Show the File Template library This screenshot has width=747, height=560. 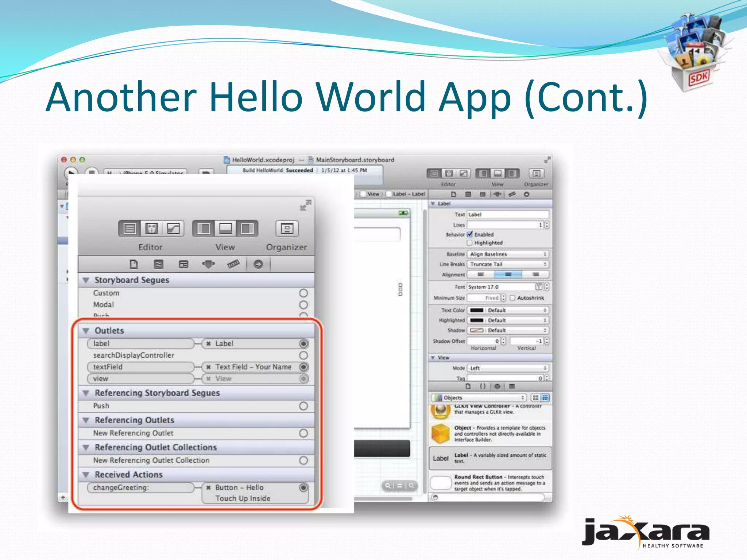[x=468, y=386]
